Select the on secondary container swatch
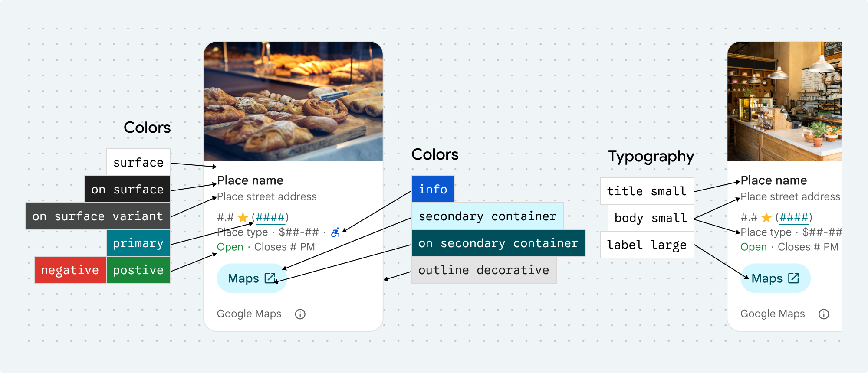 (x=498, y=243)
